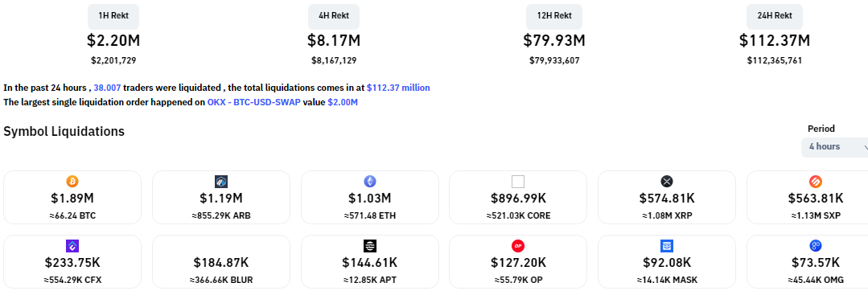Viewport: 868px width, 291px height.
Task: Click the Conflux CFX coin icon
Action: [72, 246]
